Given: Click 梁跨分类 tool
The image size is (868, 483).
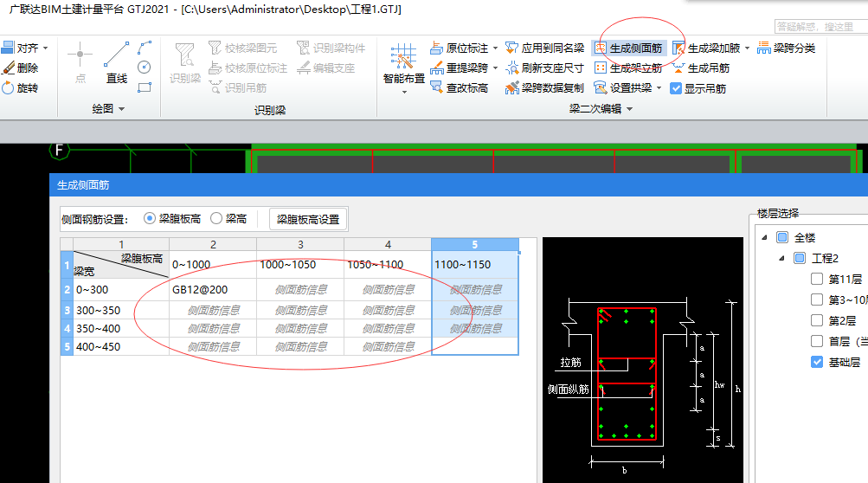Looking at the screenshot, I should [x=787, y=48].
